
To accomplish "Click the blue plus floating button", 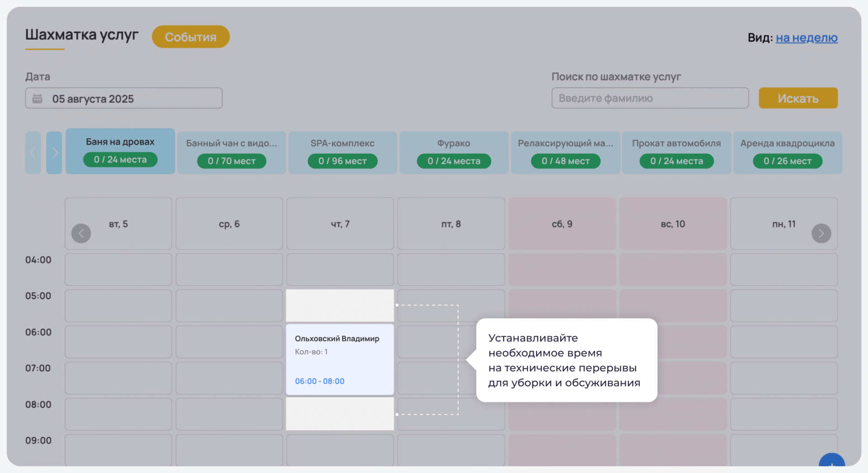I will pyautogui.click(x=831, y=462).
